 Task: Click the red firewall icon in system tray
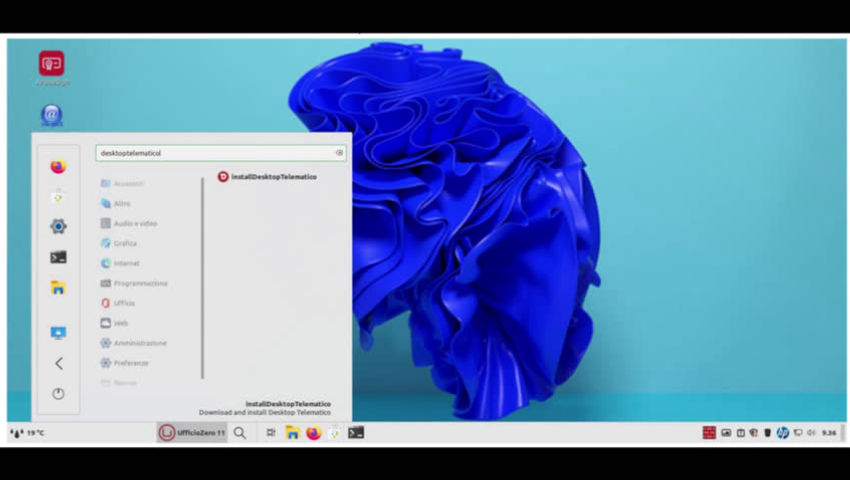click(708, 433)
